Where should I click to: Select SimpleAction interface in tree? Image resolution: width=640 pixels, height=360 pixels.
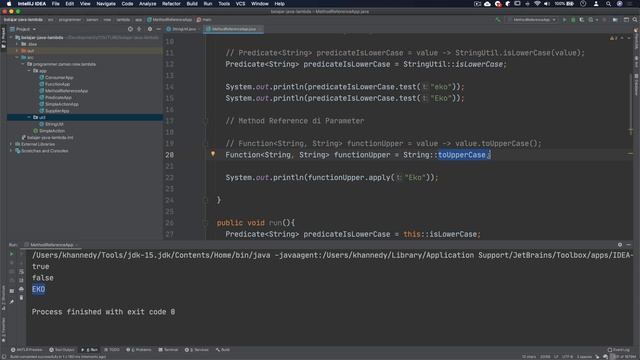49,131
